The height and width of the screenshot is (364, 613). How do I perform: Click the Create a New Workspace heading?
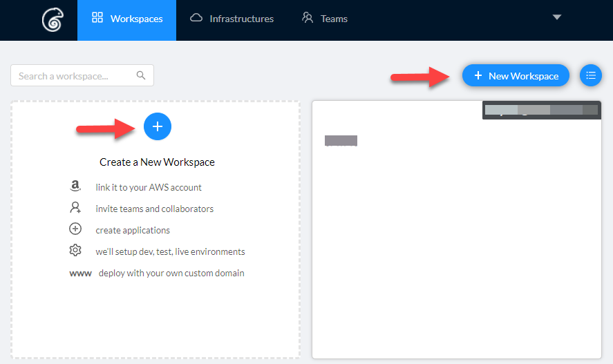tap(157, 162)
